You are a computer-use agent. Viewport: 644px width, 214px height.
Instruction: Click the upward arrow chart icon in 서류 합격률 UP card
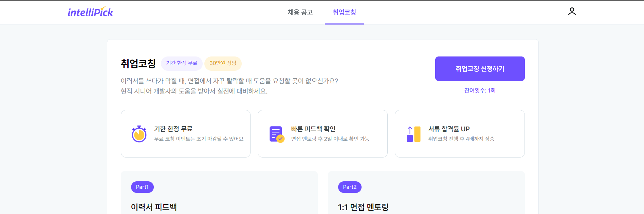click(x=413, y=134)
